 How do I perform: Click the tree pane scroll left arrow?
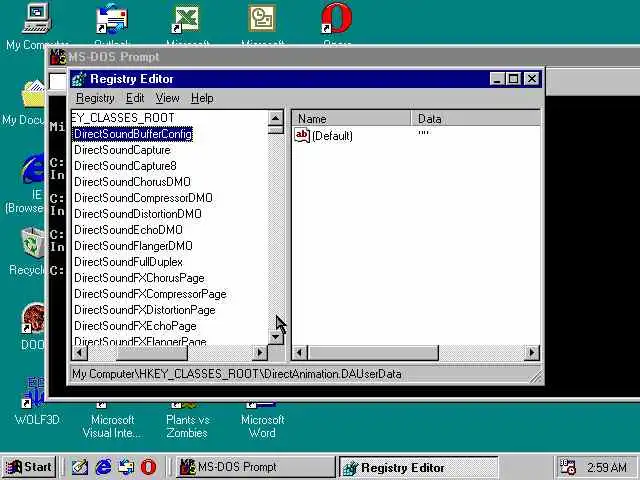tap(80, 353)
